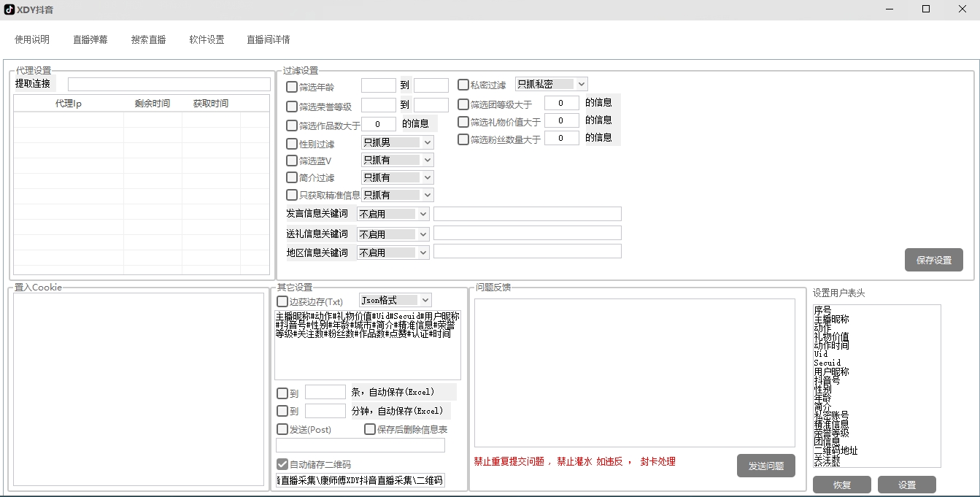The width and height of the screenshot is (980, 497).
Task: Click the 筛选荣誉等级 minimum level field
Action: [x=379, y=105]
